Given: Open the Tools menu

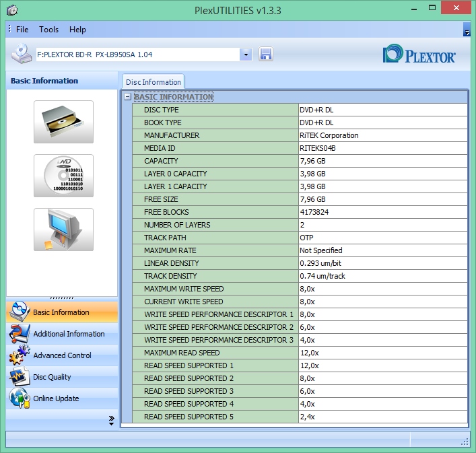Looking at the screenshot, I should (x=48, y=30).
